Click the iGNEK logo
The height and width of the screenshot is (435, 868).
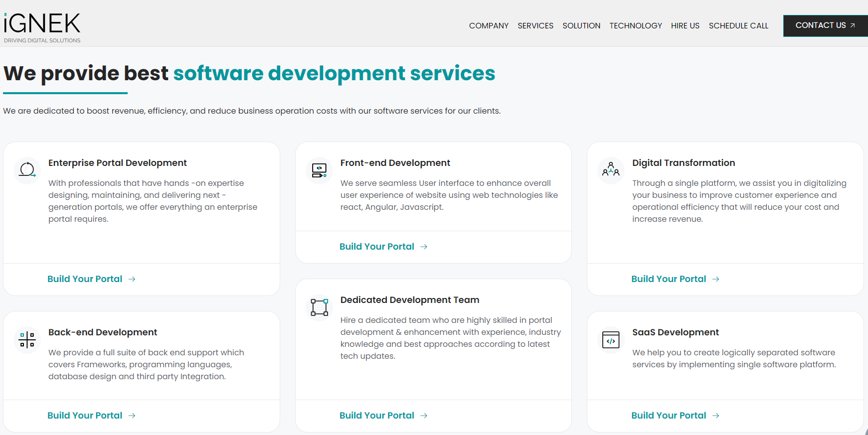coord(42,27)
